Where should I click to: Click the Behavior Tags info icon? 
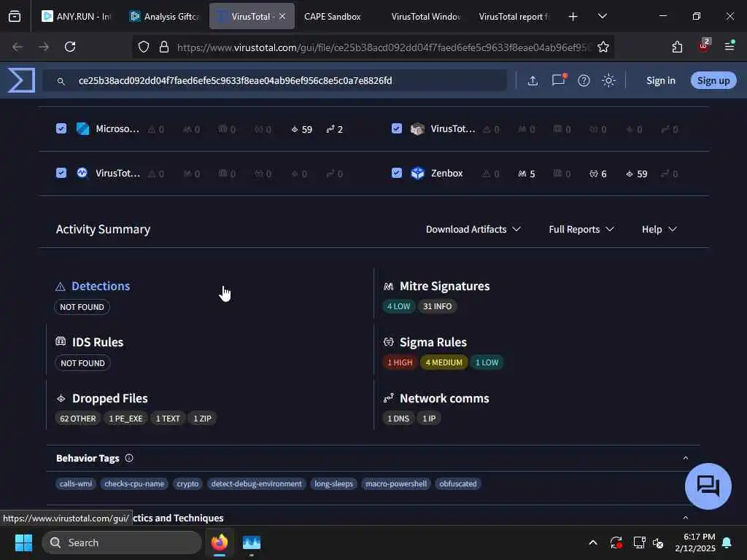click(x=129, y=458)
